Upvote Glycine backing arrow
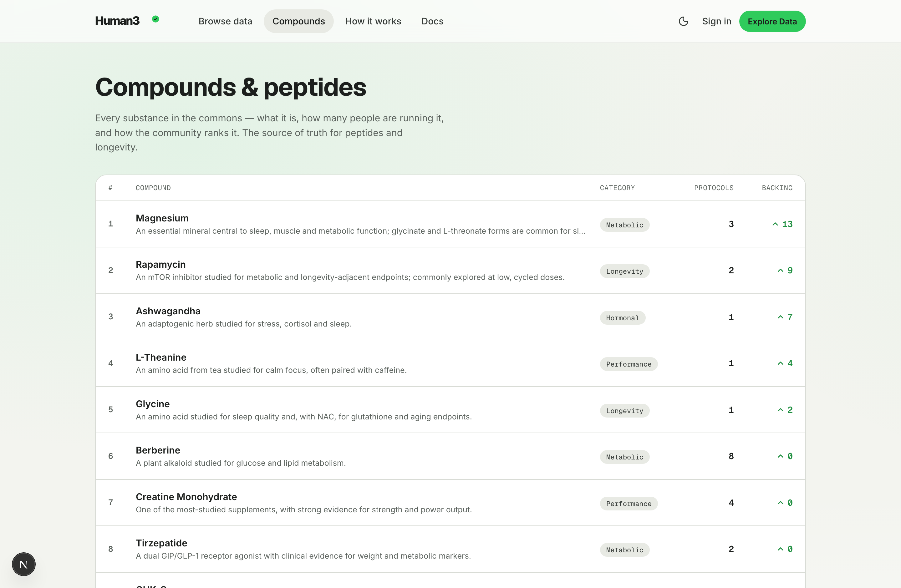Image resolution: width=901 pixels, height=588 pixels. [780, 410]
